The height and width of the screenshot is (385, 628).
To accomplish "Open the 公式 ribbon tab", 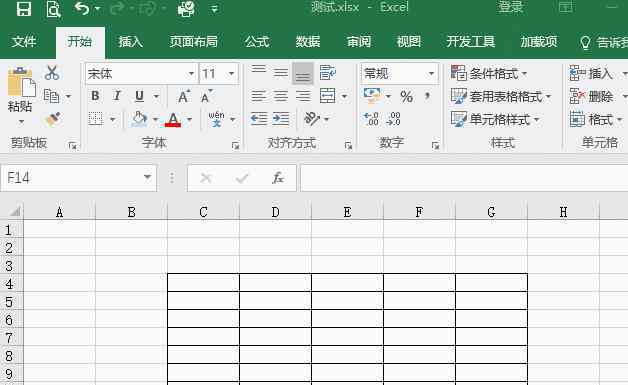I will 257,42.
